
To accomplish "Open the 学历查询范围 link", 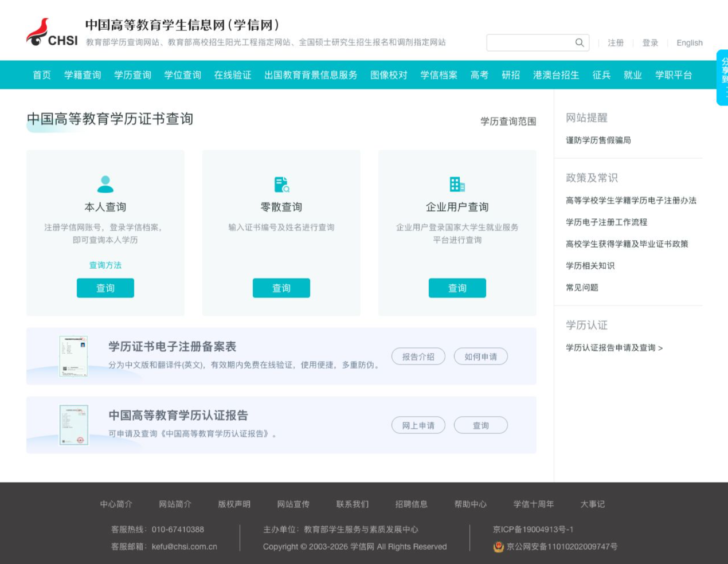I will (508, 122).
